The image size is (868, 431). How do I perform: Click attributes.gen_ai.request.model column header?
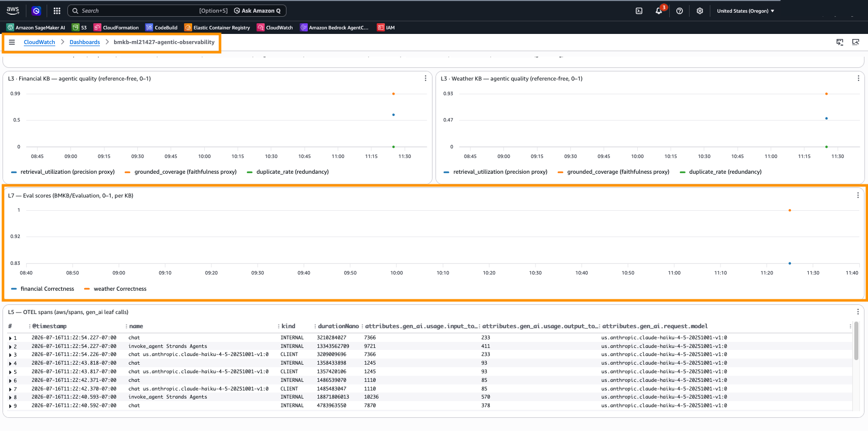tap(655, 326)
